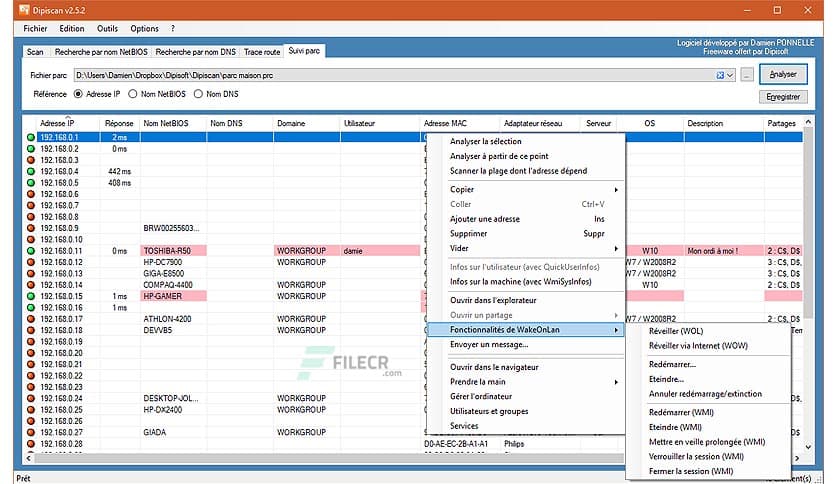Click the red status icon for 192.168.0.6
Viewport: 836px width, 484px height.
pos(31,194)
